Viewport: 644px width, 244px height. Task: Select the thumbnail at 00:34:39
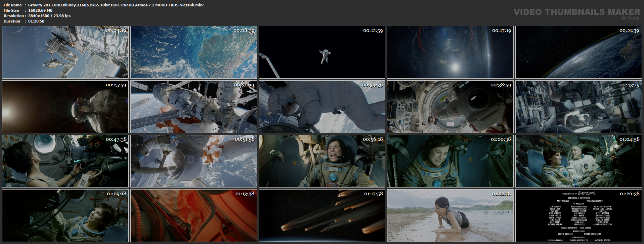(x=322, y=107)
